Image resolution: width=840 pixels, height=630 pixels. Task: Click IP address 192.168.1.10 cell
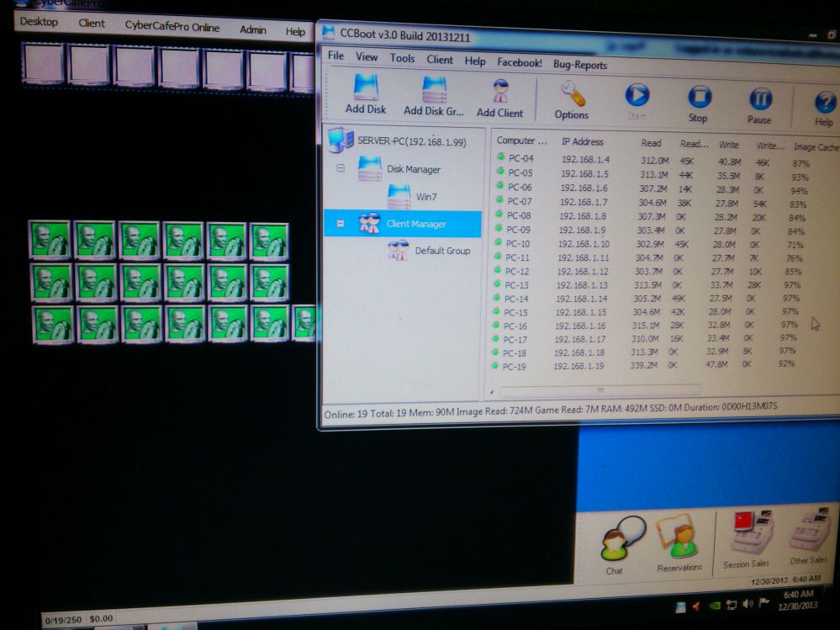point(584,244)
